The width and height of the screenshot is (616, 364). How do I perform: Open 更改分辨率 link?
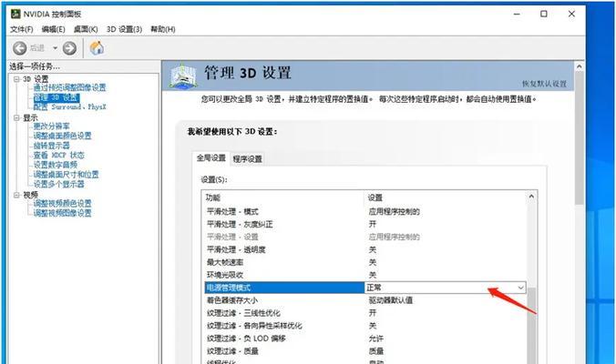(x=51, y=126)
